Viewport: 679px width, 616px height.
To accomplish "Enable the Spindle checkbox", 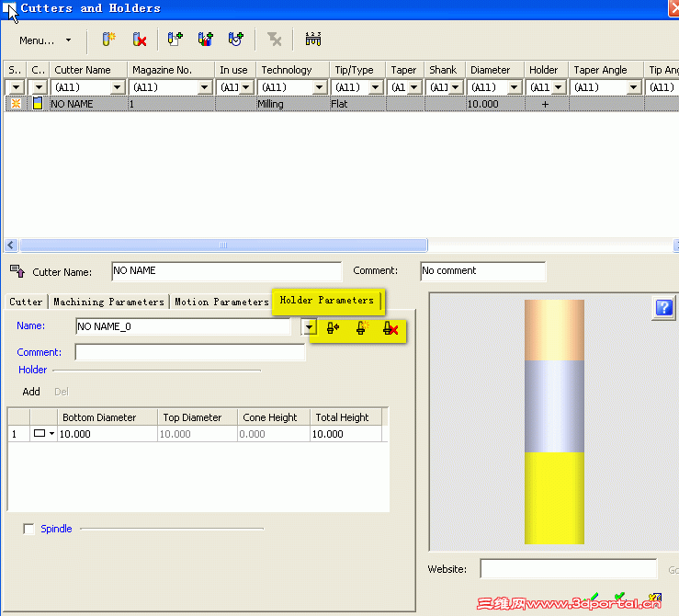I will tap(29, 529).
